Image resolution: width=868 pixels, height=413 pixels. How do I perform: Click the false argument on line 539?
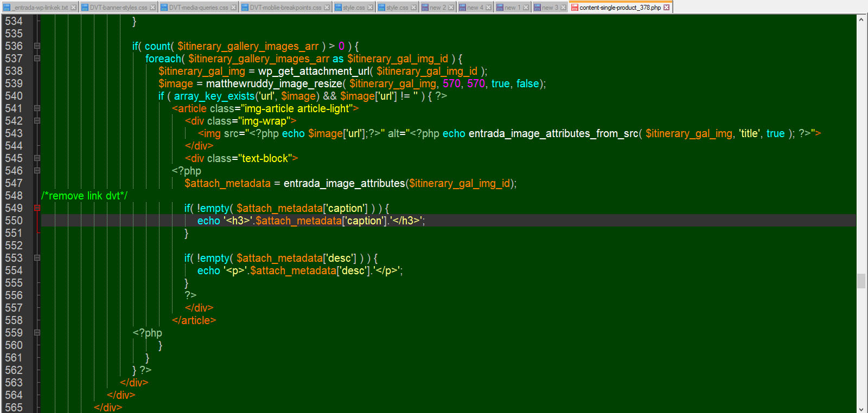[528, 83]
